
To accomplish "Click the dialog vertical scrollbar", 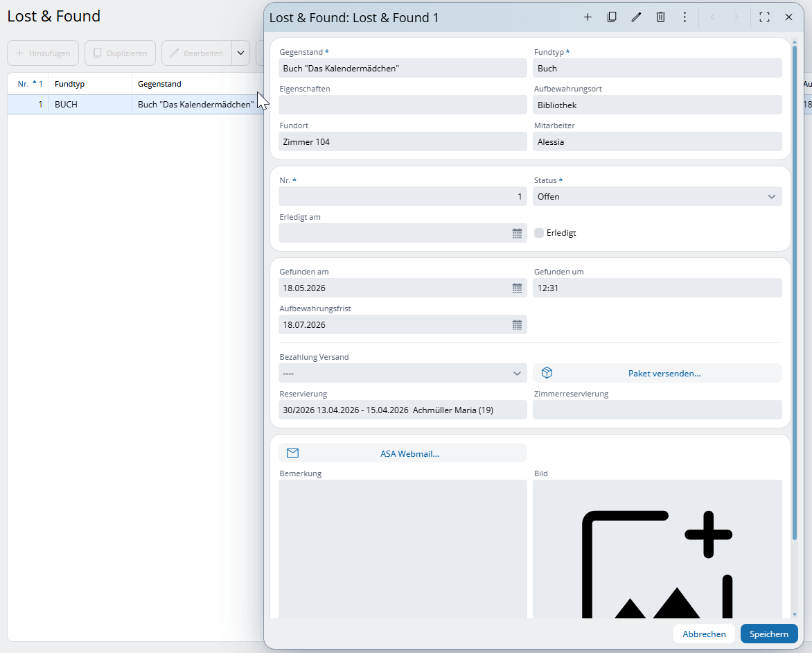I will point(795,293).
